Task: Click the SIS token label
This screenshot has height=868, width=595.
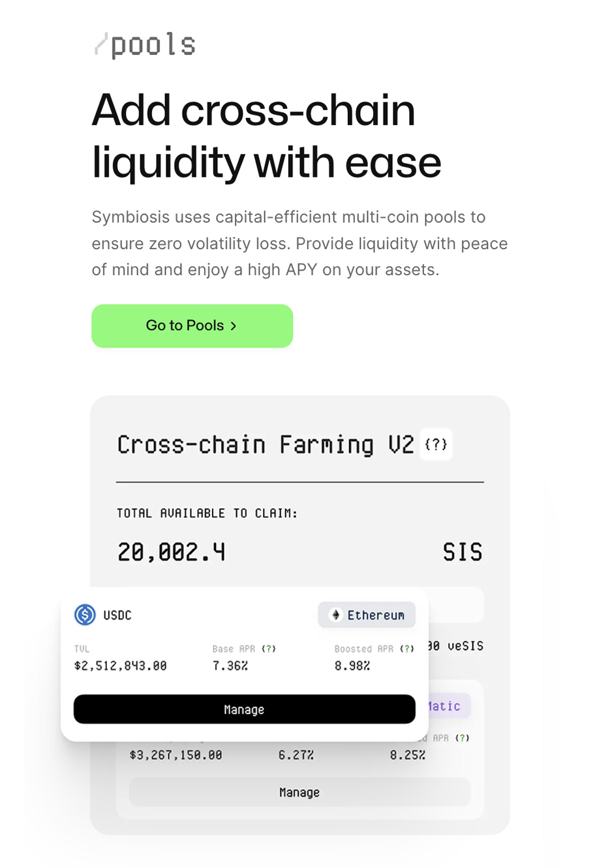Action: click(x=462, y=552)
